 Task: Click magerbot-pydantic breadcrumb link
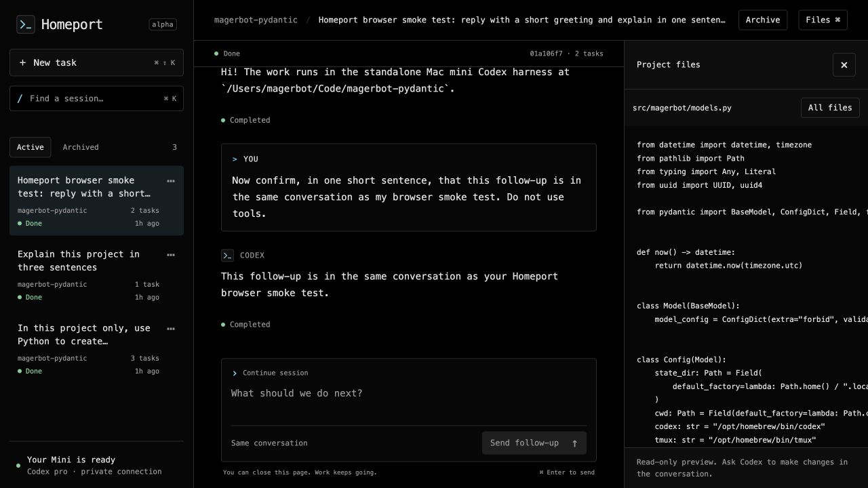256,20
